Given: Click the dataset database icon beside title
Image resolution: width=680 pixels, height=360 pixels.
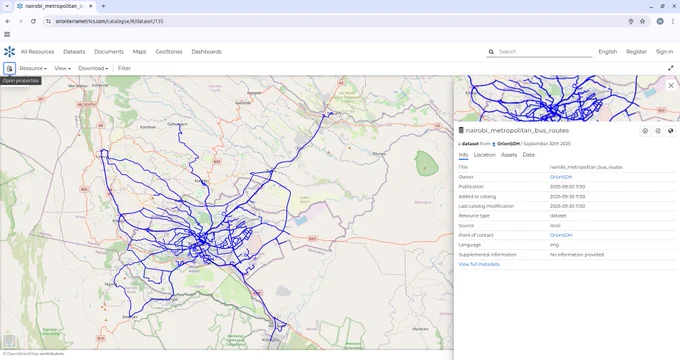Looking at the screenshot, I should 461,130.
